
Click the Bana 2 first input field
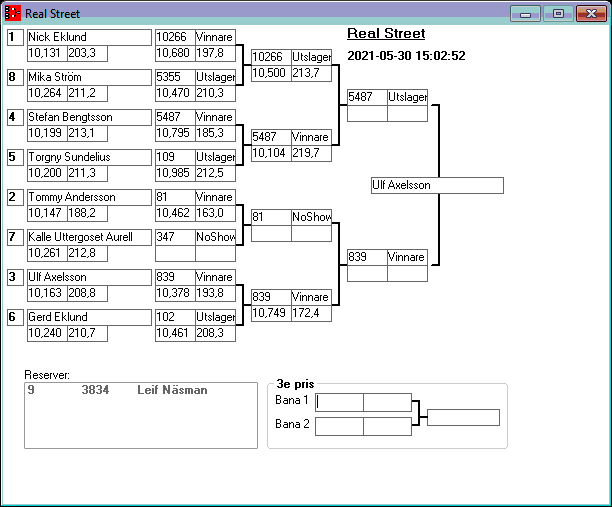(x=339, y=426)
